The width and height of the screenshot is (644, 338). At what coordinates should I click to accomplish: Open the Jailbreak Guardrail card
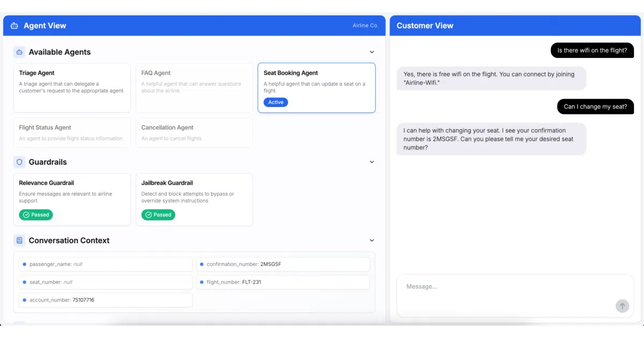(194, 199)
